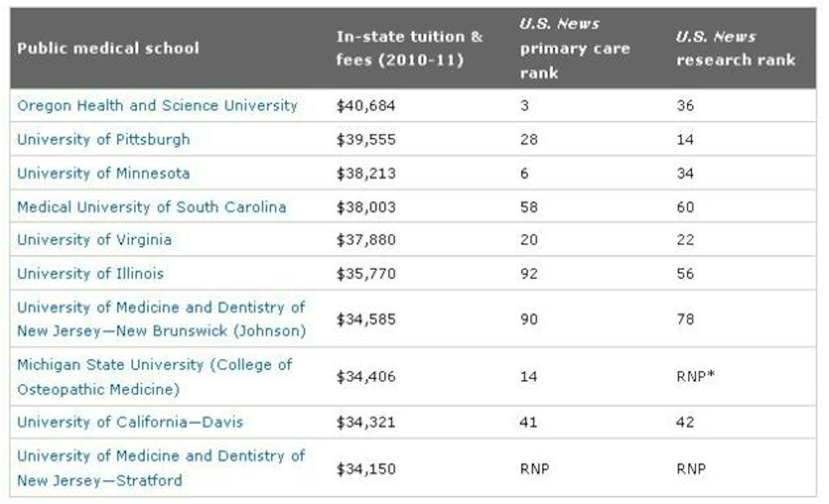Click the University of Pittsburgh link
Image resolution: width=829 pixels, height=504 pixels.
click(x=104, y=139)
